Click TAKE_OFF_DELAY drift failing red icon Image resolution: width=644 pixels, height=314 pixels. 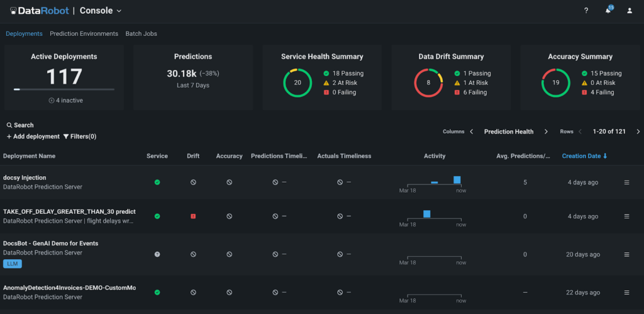[x=193, y=216]
